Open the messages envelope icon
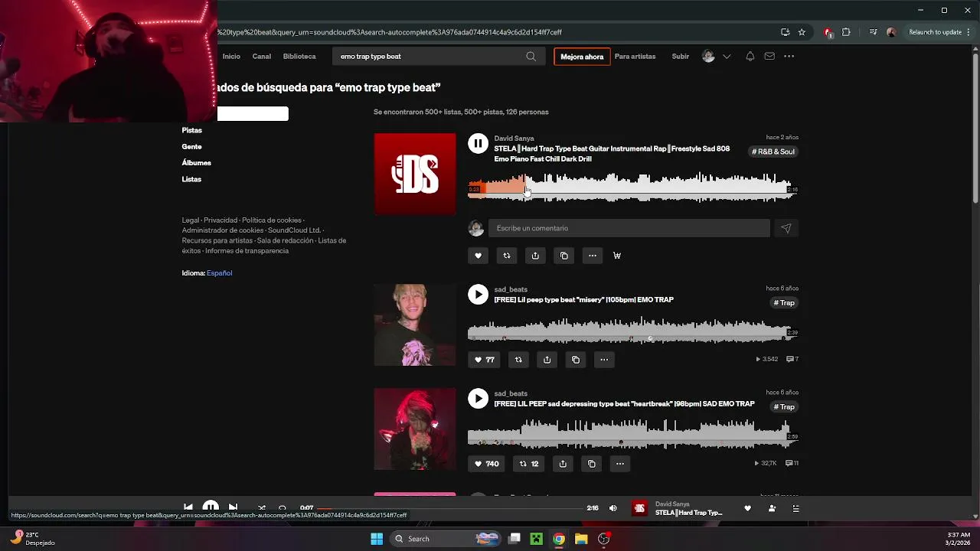 [x=769, y=57]
